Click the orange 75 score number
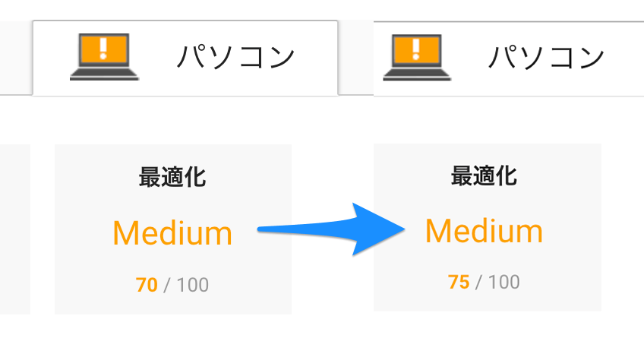 pos(459,283)
